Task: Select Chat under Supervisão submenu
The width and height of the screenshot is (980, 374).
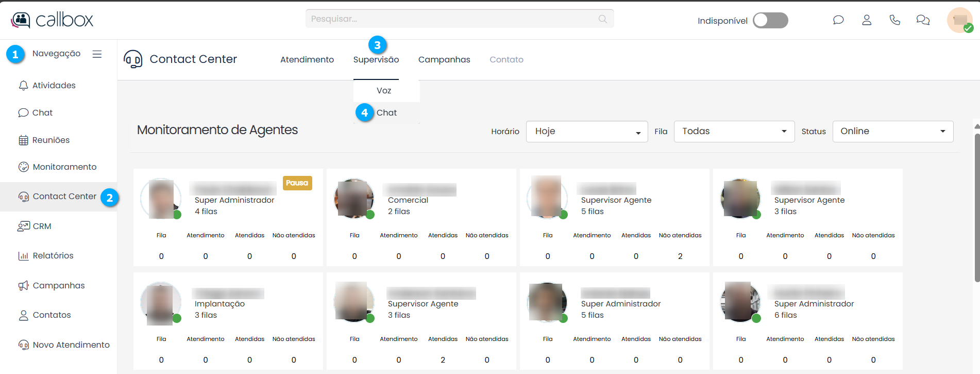Action: (386, 113)
